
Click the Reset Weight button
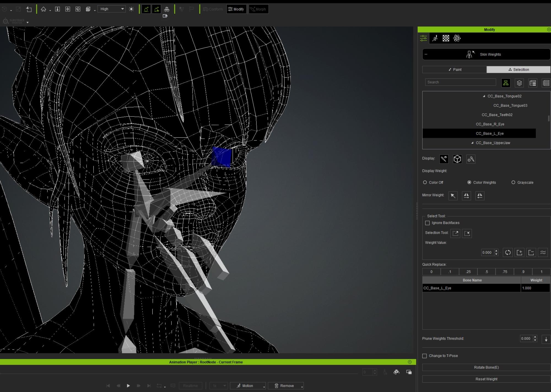[x=486, y=379]
